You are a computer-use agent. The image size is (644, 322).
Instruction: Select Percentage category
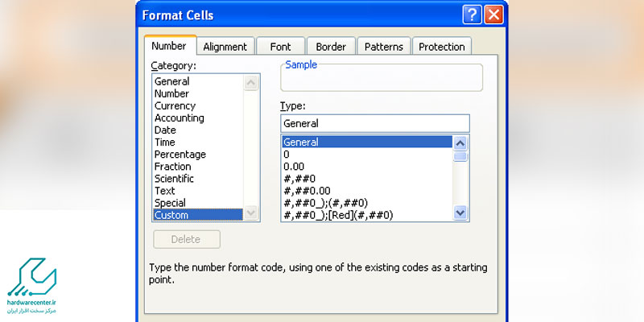coord(198,155)
